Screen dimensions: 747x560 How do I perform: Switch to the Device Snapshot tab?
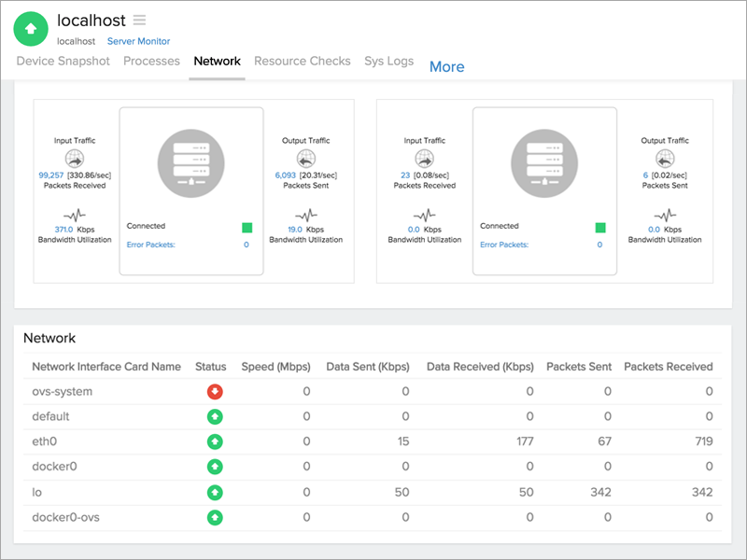63,62
